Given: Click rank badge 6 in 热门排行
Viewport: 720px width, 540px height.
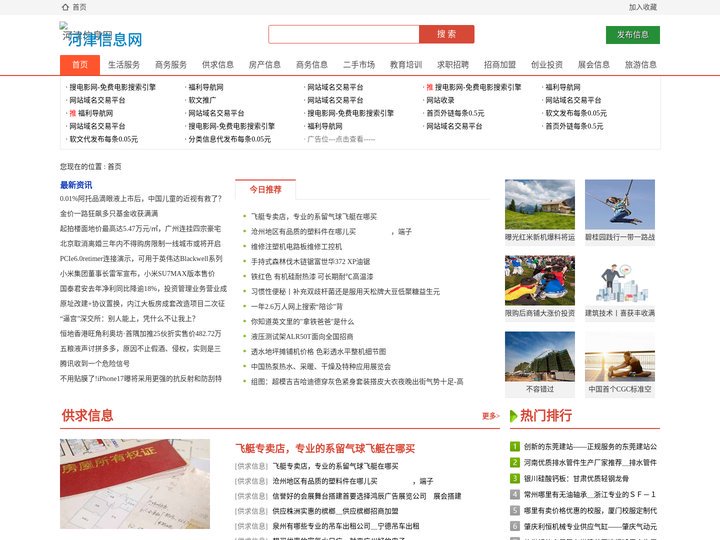Looking at the screenshot, I should [515, 526].
